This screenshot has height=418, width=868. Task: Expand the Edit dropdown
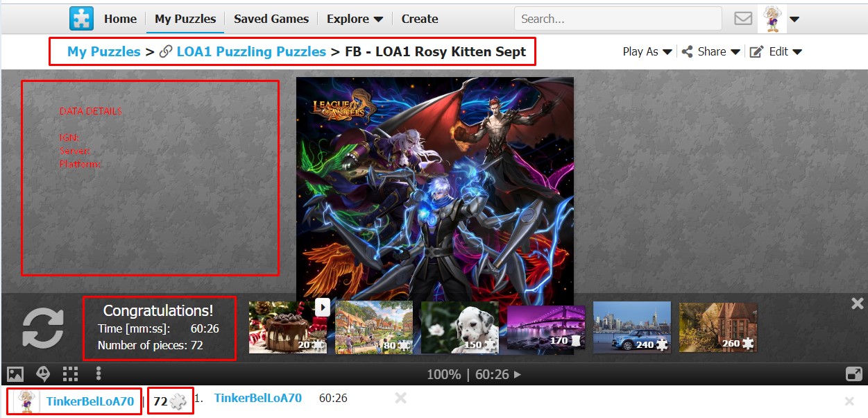pos(785,51)
